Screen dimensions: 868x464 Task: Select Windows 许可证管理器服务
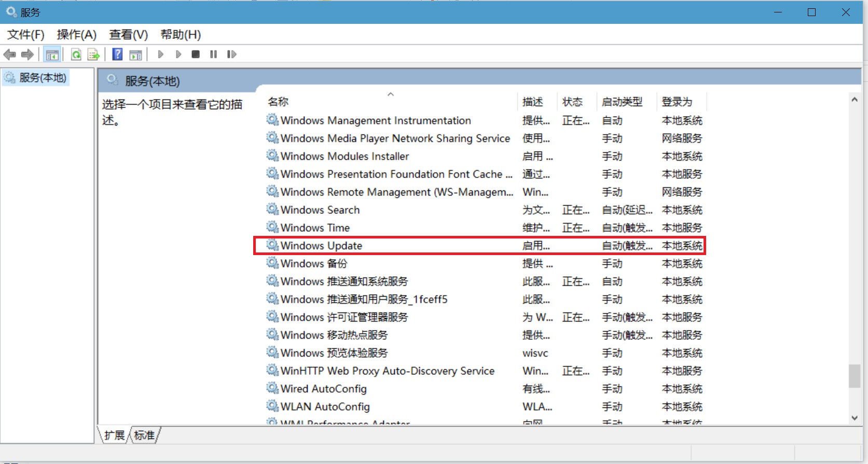coord(344,317)
